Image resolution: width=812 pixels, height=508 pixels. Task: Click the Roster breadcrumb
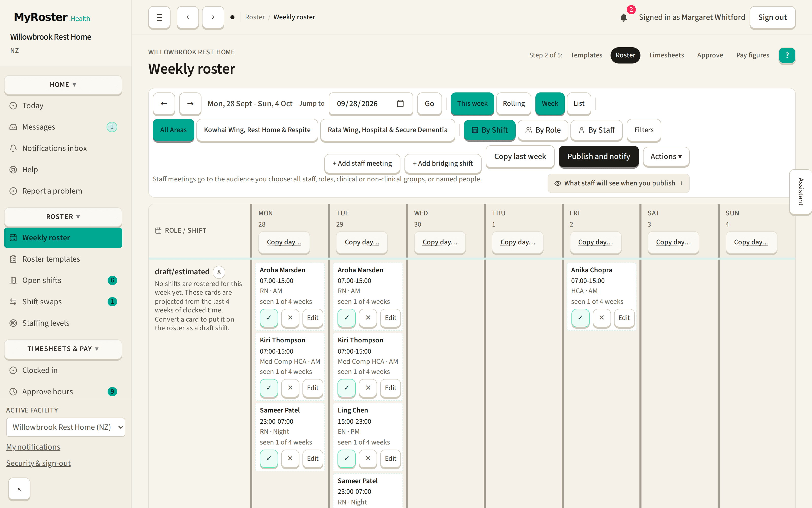255,17
